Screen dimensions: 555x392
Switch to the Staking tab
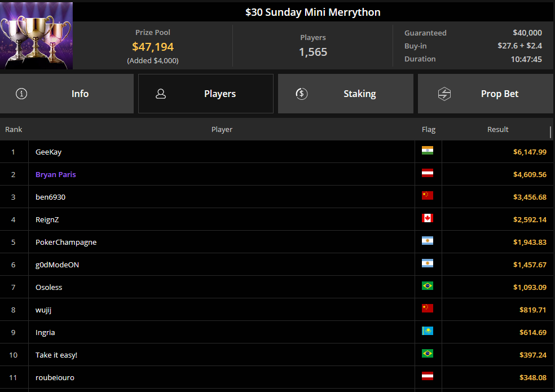point(345,94)
